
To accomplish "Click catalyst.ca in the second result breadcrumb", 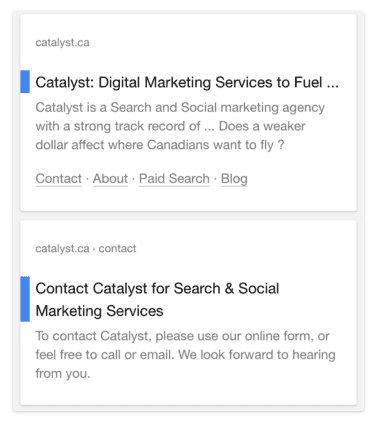I will click(62, 248).
